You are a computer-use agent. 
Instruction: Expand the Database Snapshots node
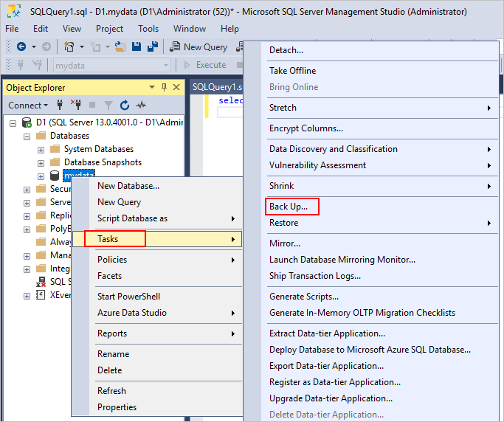click(x=41, y=163)
